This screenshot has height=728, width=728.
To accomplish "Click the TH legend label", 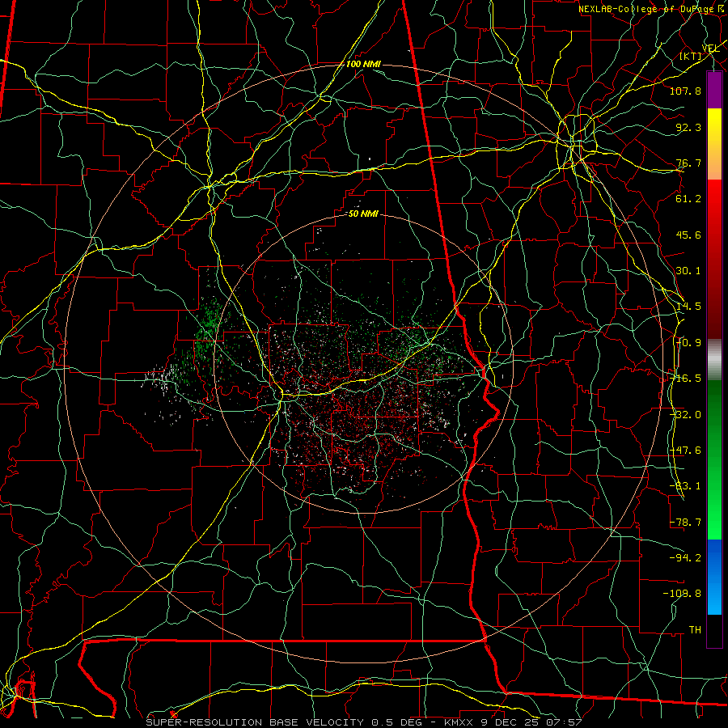I will [695, 629].
